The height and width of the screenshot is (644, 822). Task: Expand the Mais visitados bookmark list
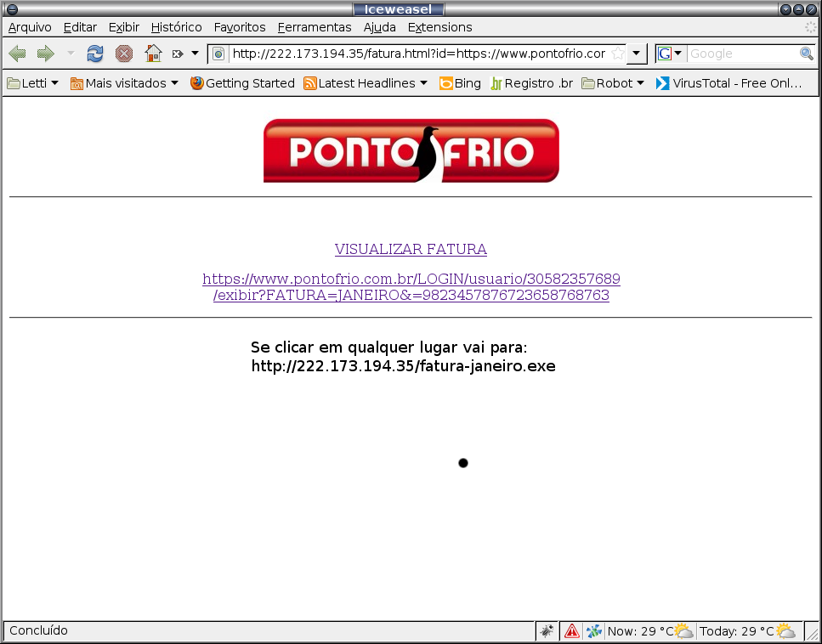click(125, 83)
